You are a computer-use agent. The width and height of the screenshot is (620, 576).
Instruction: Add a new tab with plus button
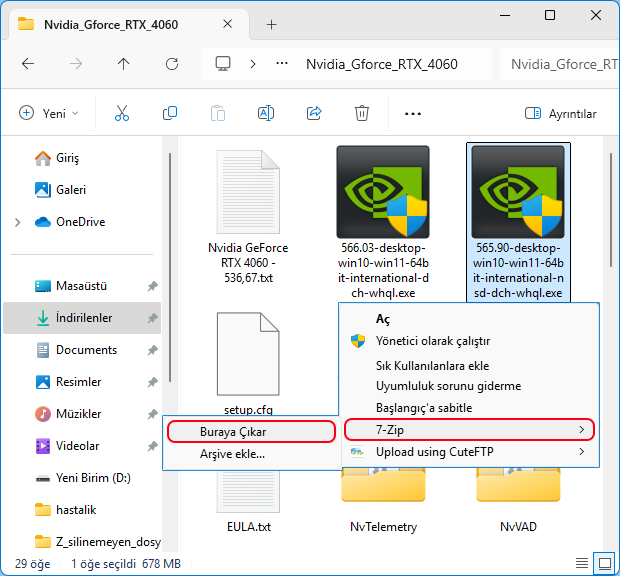point(271,25)
